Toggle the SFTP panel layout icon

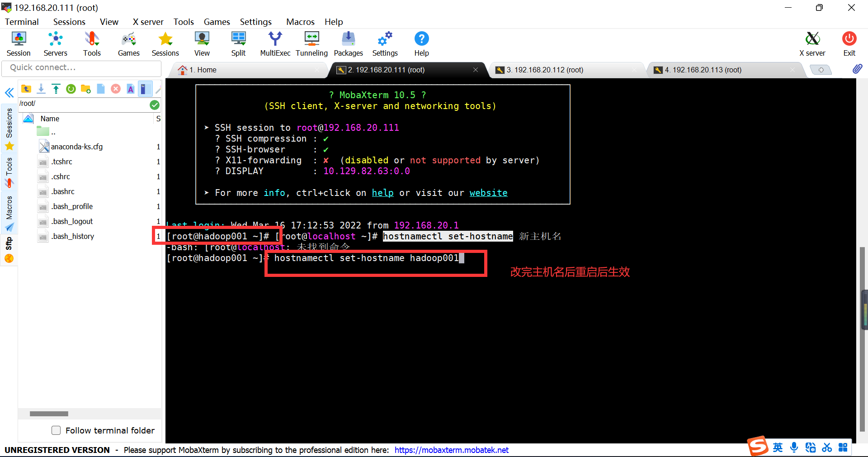[145, 89]
